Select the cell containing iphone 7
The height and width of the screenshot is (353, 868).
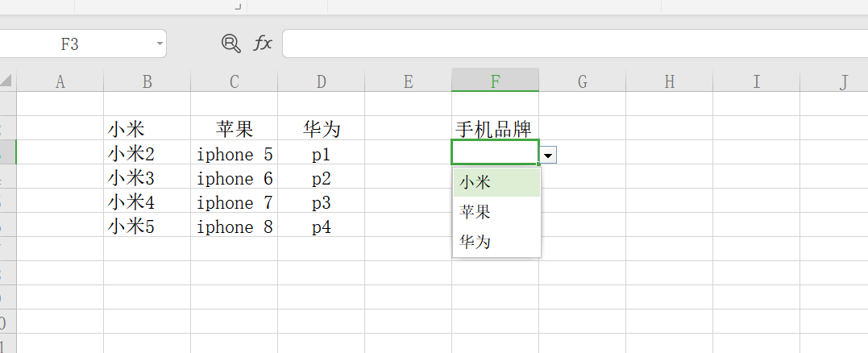(x=235, y=201)
